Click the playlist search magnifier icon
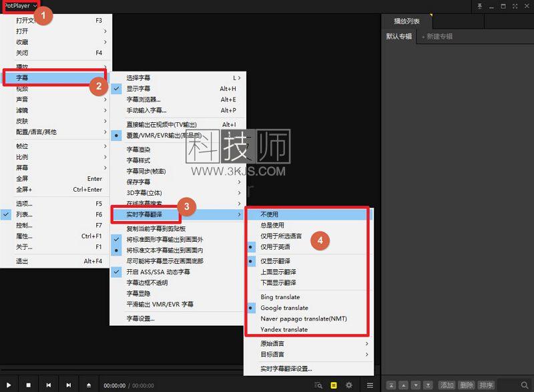The height and width of the screenshot is (392, 534). click(x=525, y=385)
